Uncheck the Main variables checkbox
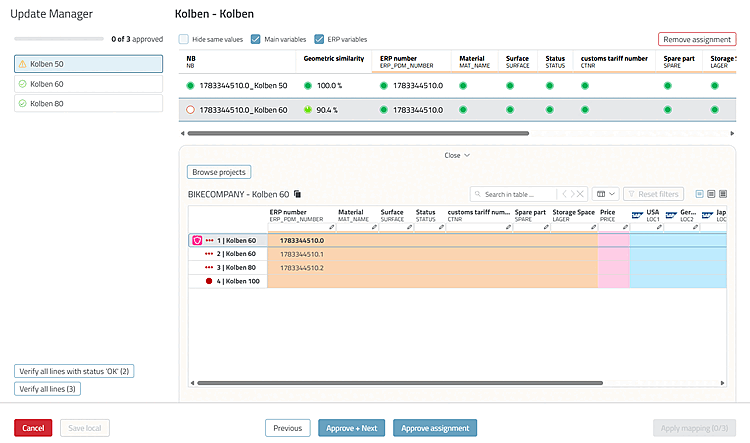Image resolution: width=750 pixels, height=443 pixels. coord(256,39)
